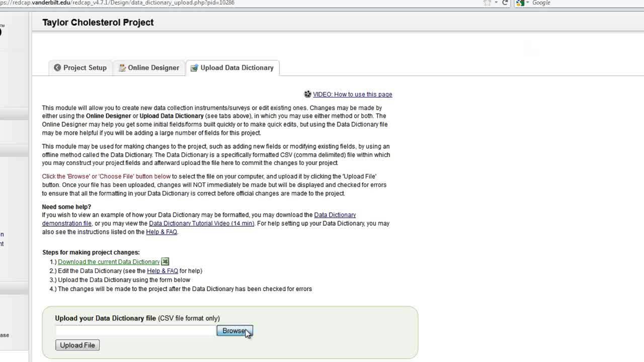
Task: Open the Help & FAQ link in instructions paragraph
Action: [162, 232]
